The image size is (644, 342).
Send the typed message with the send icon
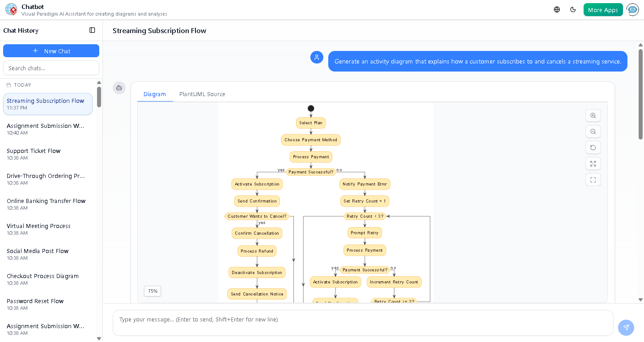[626, 328]
